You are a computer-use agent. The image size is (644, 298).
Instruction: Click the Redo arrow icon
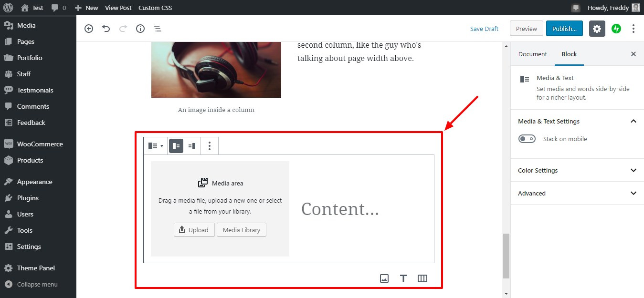tap(123, 29)
